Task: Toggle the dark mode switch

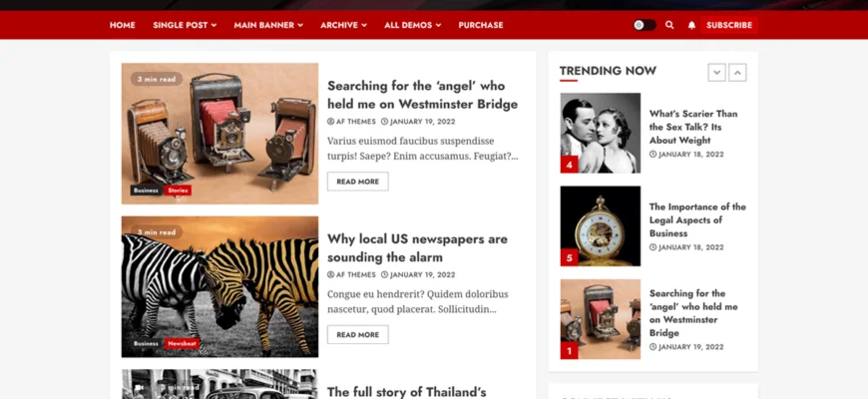Action: (x=645, y=25)
